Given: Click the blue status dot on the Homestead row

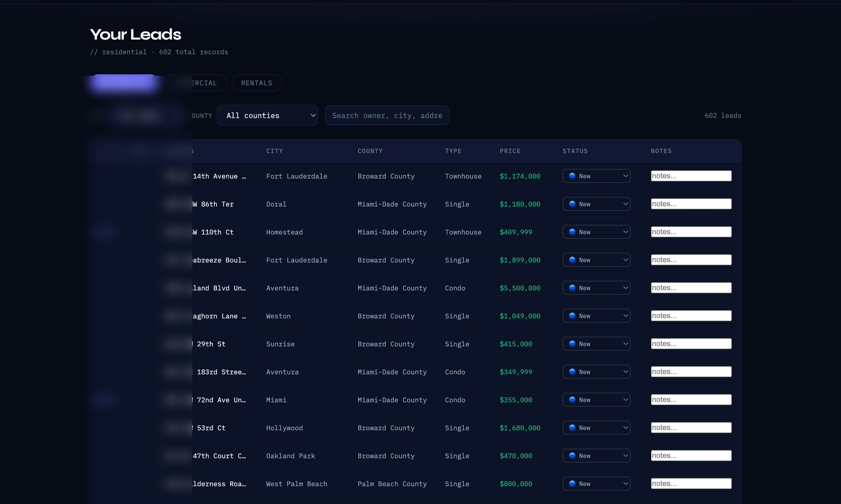Looking at the screenshot, I should tap(573, 232).
